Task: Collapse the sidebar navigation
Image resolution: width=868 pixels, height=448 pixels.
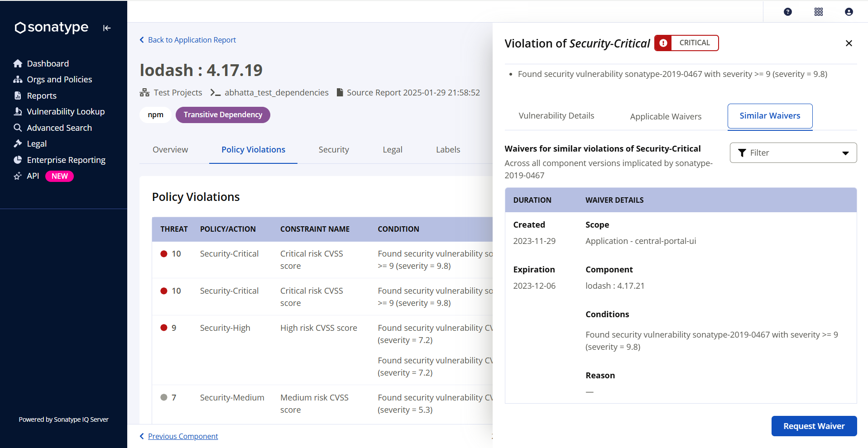Action: tap(107, 28)
